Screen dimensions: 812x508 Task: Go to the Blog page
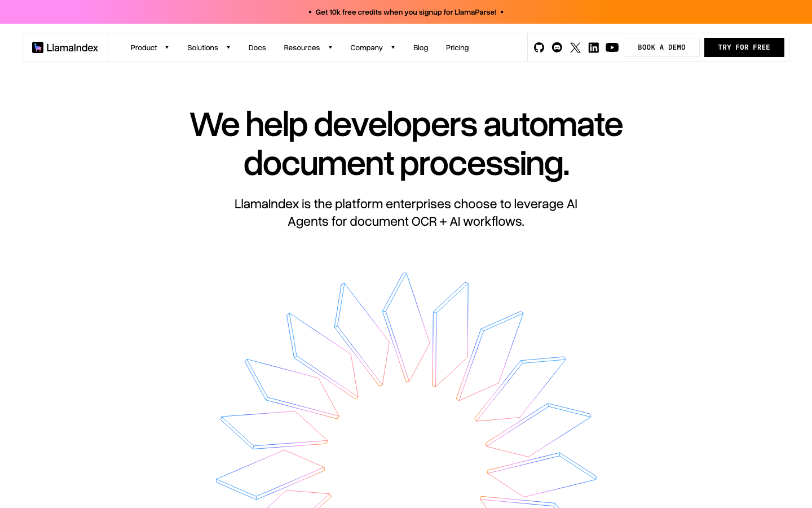coord(421,47)
